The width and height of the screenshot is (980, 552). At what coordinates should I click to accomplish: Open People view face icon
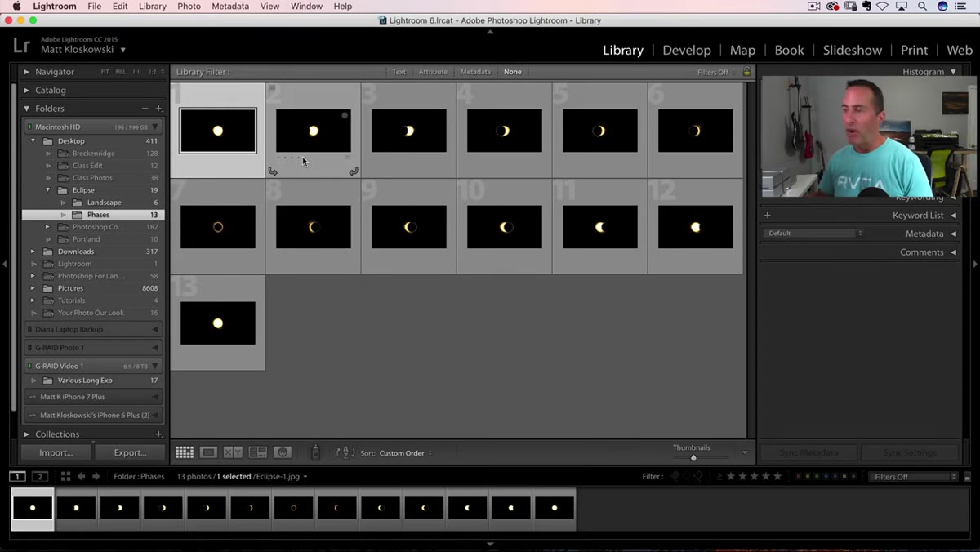click(x=283, y=452)
